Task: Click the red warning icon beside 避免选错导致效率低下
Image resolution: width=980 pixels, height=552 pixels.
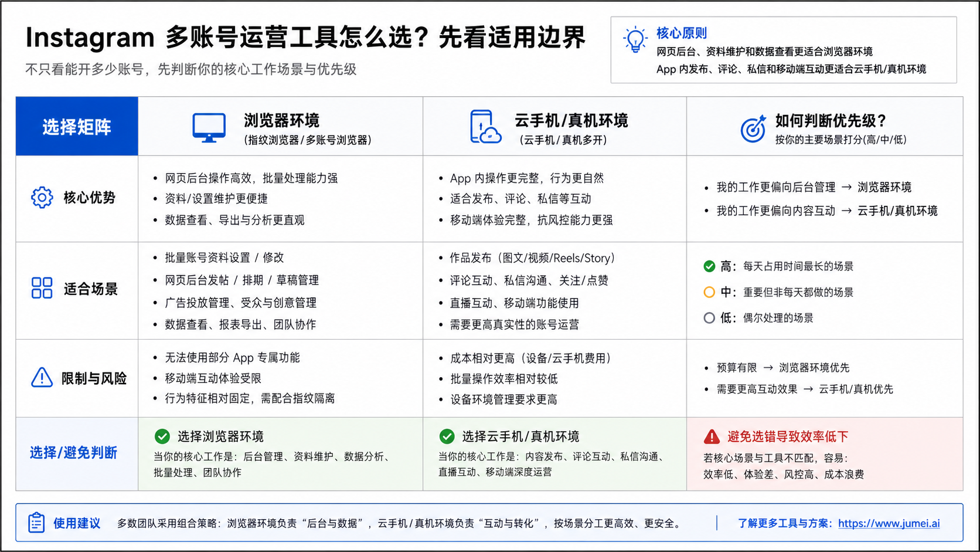Action: (x=712, y=436)
